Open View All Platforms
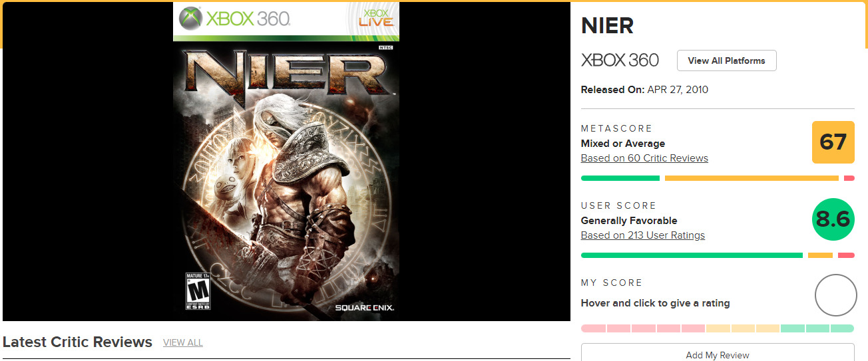 [x=727, y=60]
